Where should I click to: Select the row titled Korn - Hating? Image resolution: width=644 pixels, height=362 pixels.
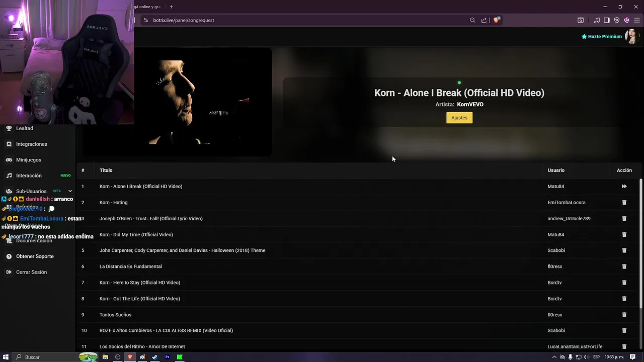point(358,203)
